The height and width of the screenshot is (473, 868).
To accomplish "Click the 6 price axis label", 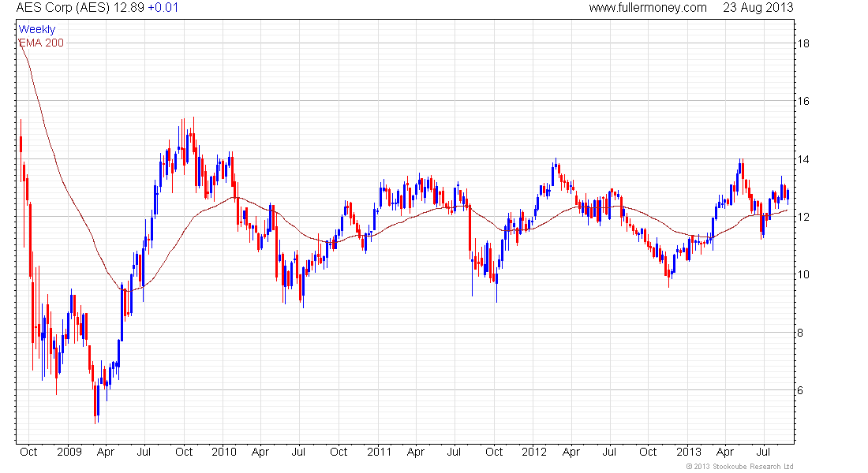I will point(800,390).
